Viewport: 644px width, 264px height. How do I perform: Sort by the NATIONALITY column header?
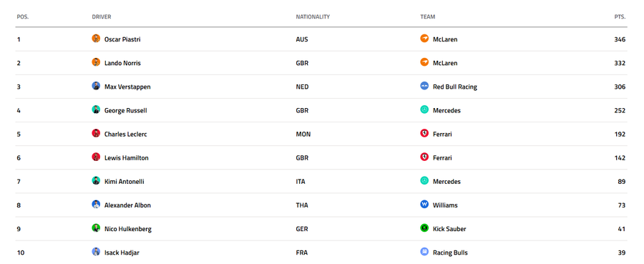[x=313, y=17]
